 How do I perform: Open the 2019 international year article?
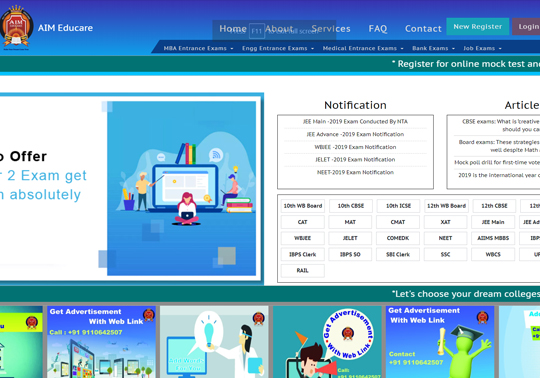pyautogui.click(x=499, y=175)
